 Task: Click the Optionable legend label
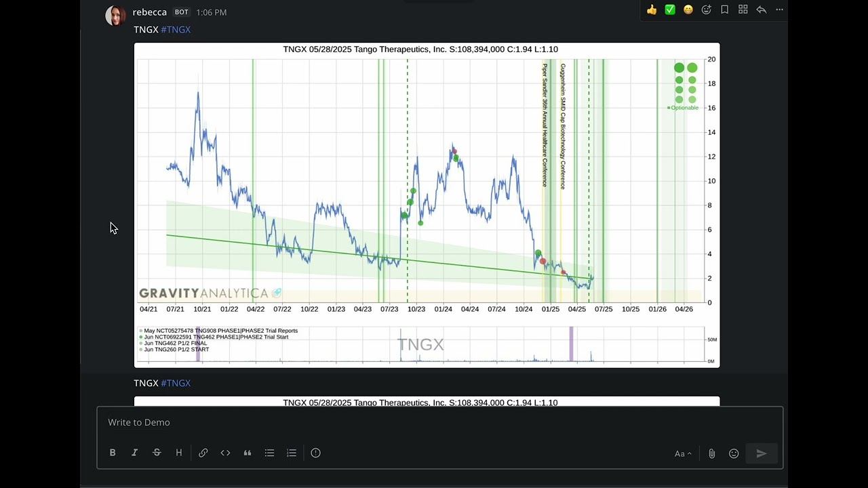click(x=684, y=108)
